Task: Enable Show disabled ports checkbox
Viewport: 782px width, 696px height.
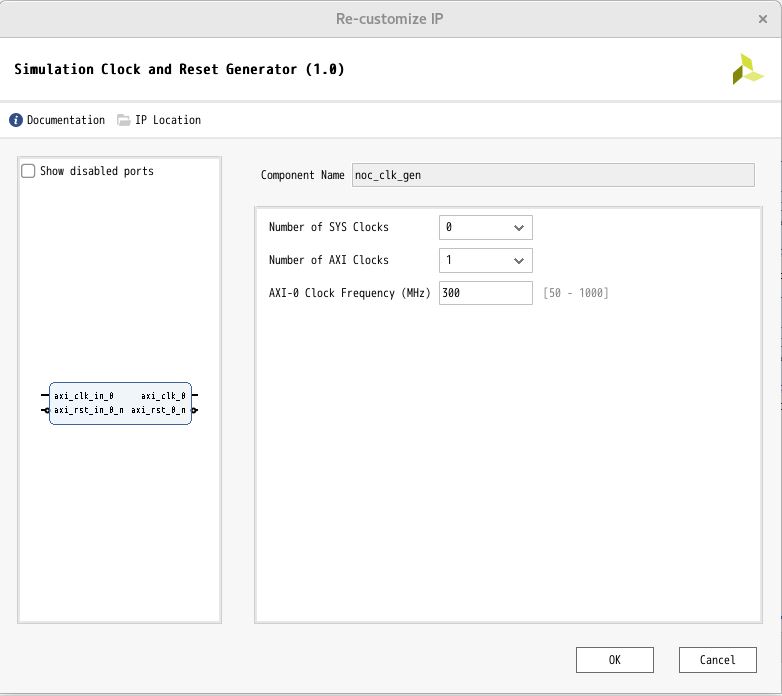Action: point(28,171)
